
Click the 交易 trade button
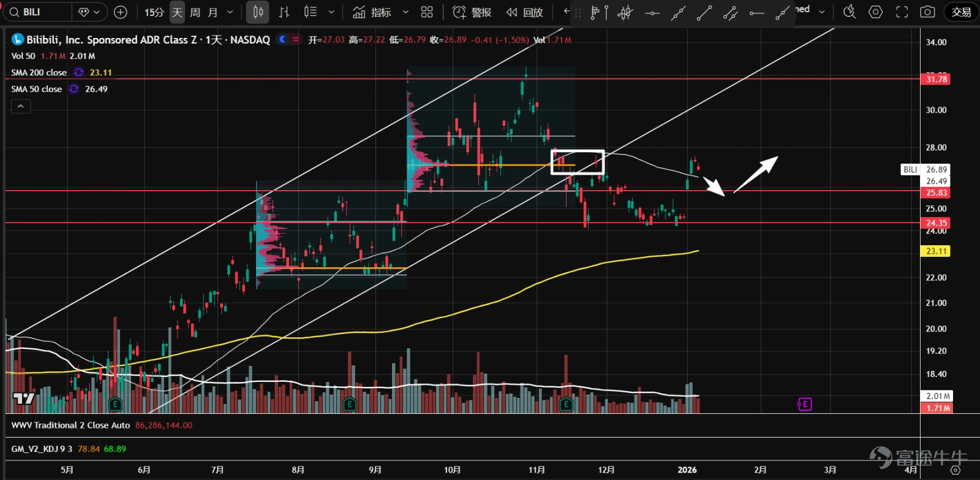961,12
